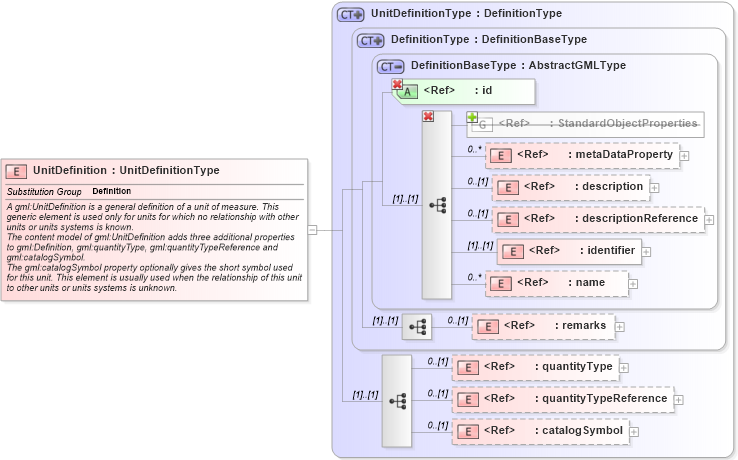Click the UnitDefinition documentation text

(154, 247)
